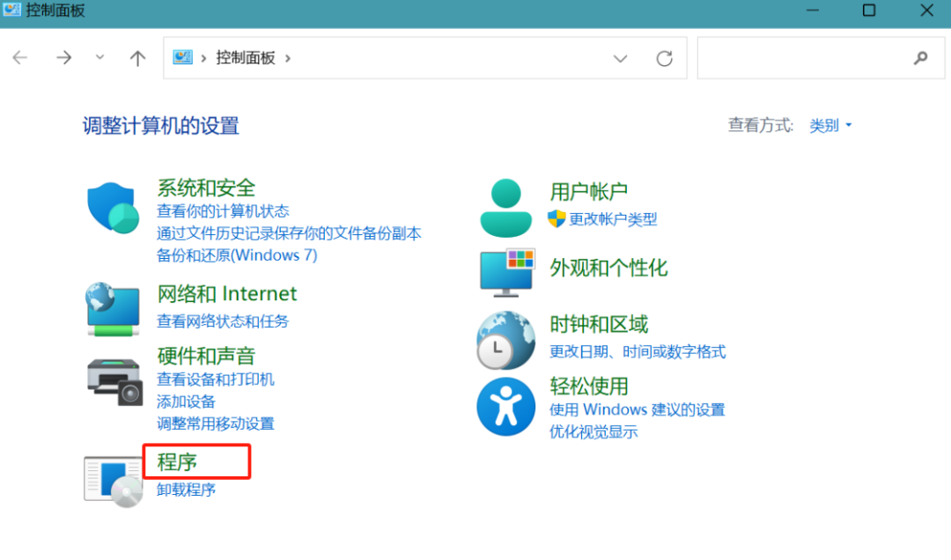The height and width of the screenshot is (560, 951).
Task: Click the Control Panel icon in address bar
Action: 182,57
